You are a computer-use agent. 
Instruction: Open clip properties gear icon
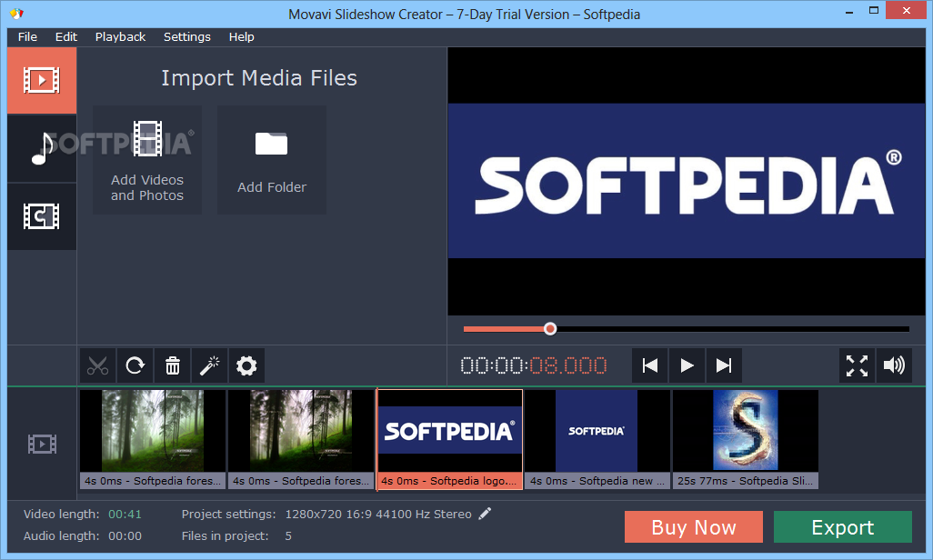click(246, 365)
